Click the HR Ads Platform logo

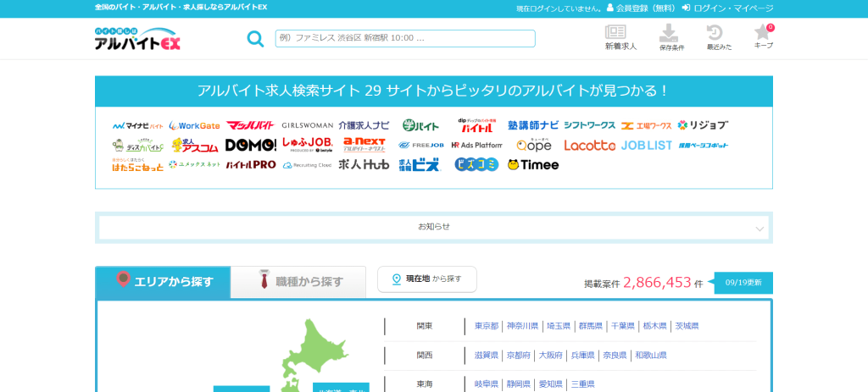(476, 146)
